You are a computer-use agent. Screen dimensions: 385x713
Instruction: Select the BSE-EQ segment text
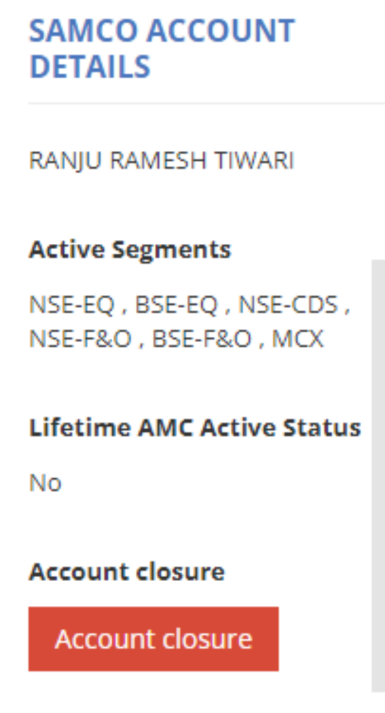[176, 304]
